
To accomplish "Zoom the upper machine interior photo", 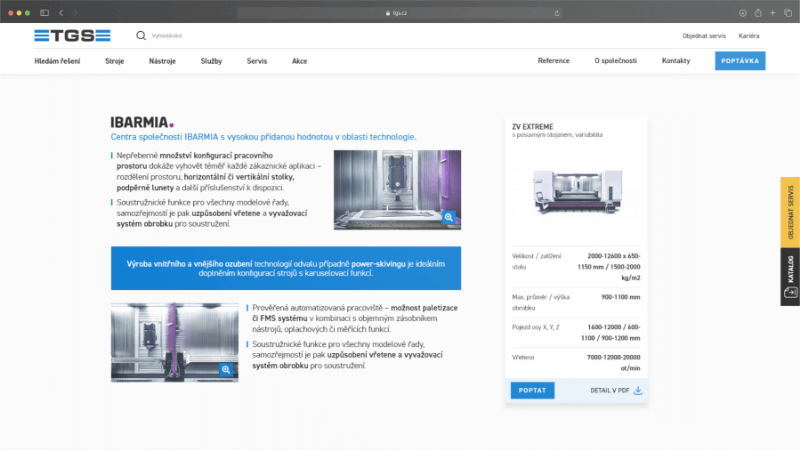I will click(x=449, y=217).
